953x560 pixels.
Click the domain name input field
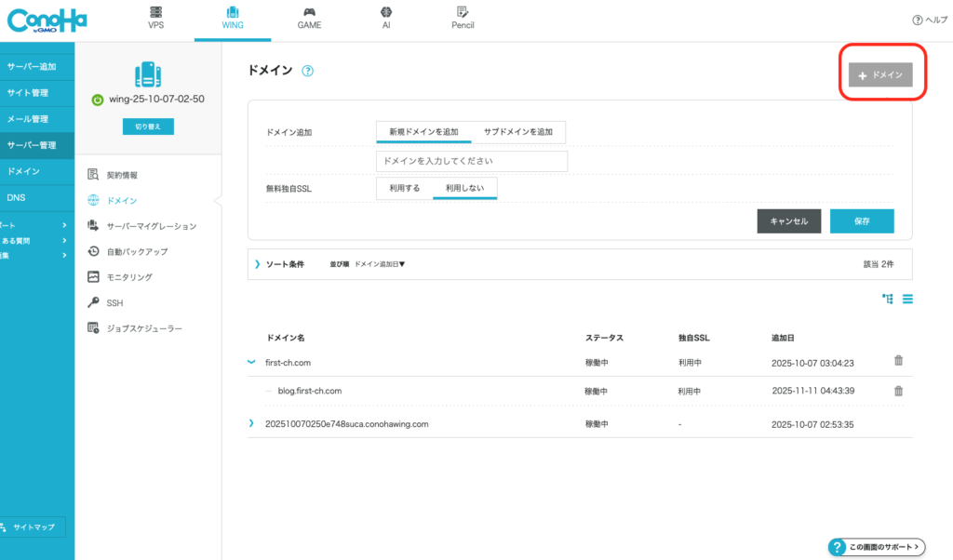(x=470, y=161)
